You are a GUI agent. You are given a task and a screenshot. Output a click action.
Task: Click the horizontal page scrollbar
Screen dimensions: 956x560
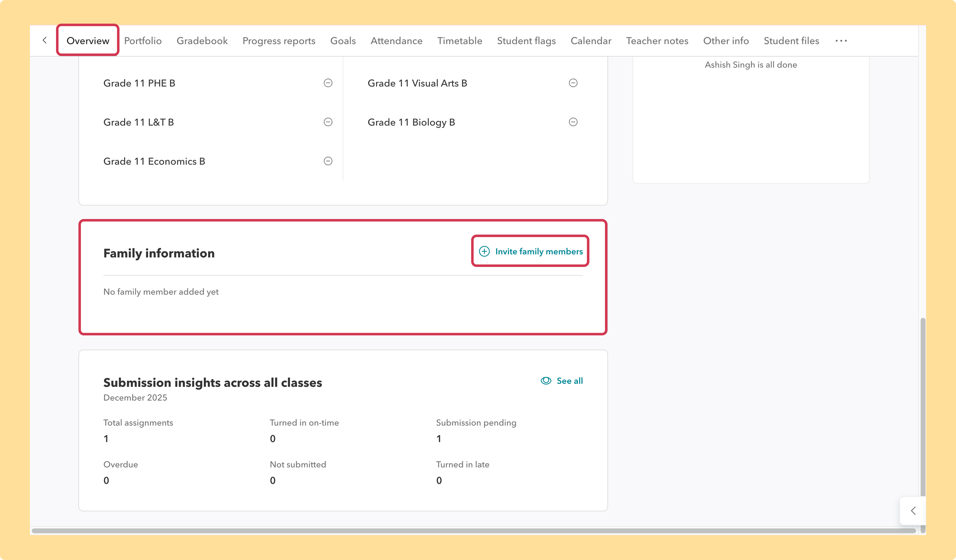(x=474, y=531)
